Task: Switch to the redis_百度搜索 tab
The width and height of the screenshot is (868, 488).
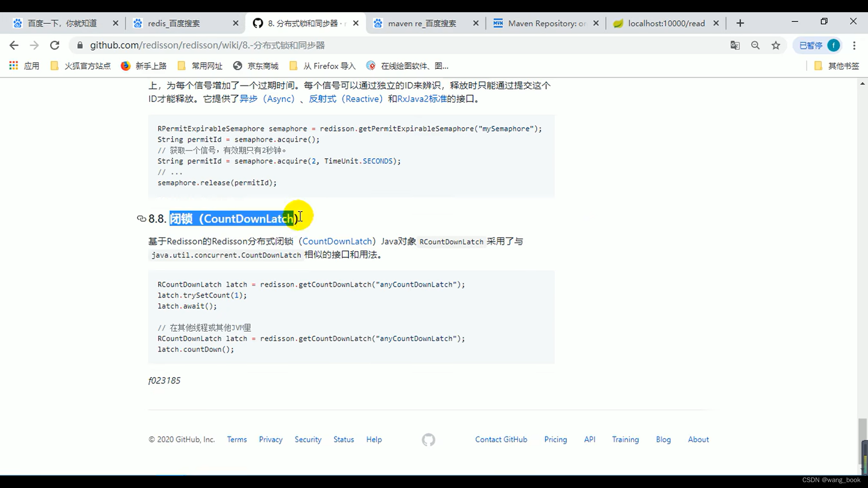Action: pyautogui.click(x=174, y=23)
